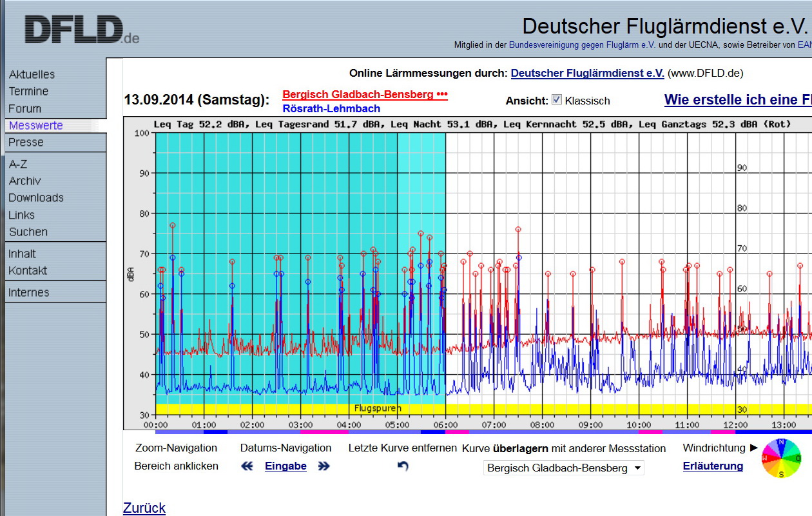The width and height of the screenshot is (812, 516).
Task: Open Presse in the sidebar
Action: click(x=26, y=143)
